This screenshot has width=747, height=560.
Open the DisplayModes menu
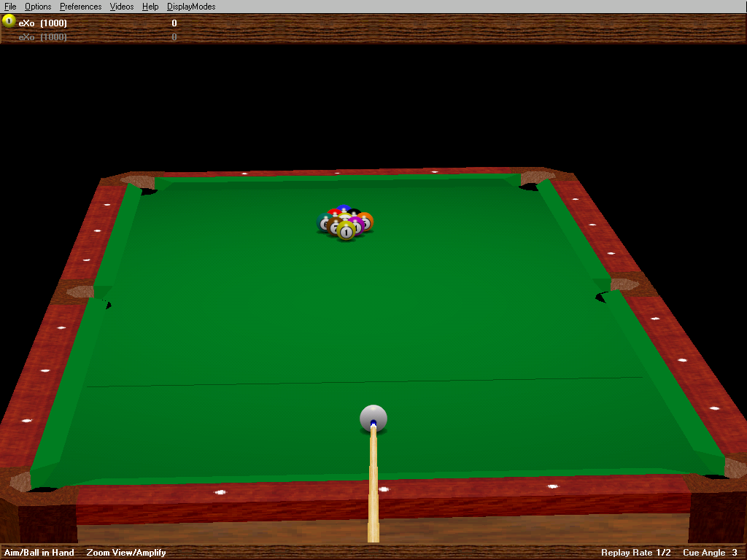(191, 6)
